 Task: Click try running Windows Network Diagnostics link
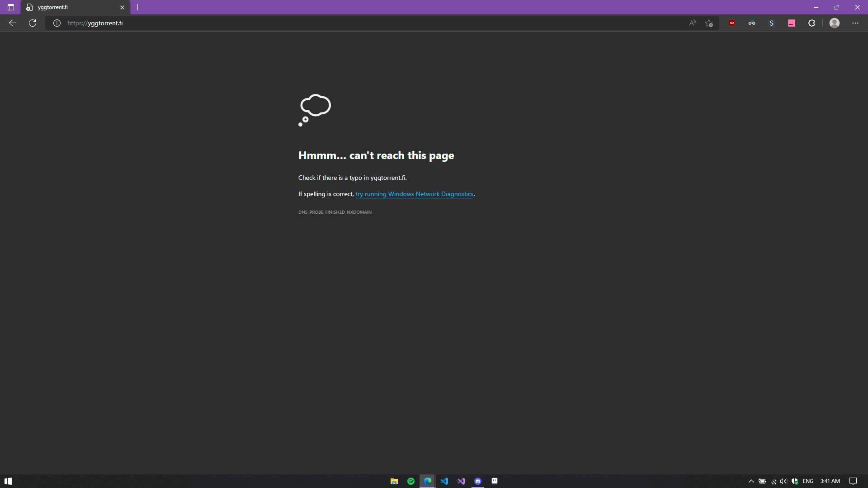click(x=414, y=194)
